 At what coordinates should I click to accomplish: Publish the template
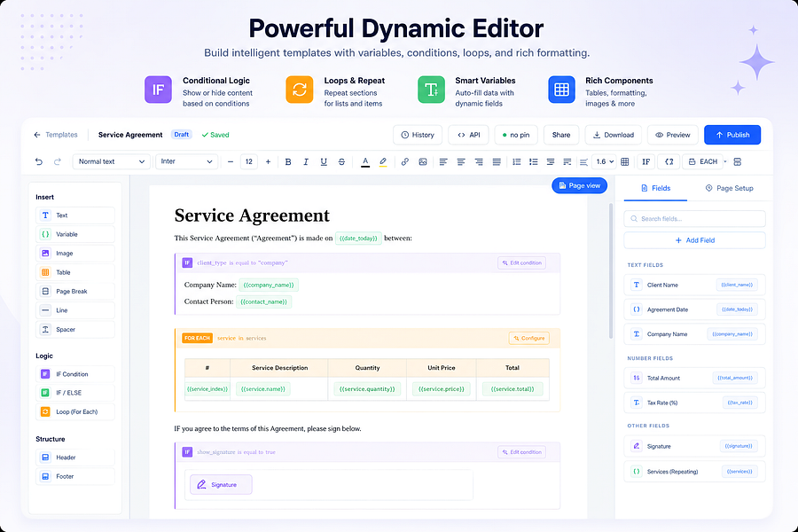(x=732, y=135)
